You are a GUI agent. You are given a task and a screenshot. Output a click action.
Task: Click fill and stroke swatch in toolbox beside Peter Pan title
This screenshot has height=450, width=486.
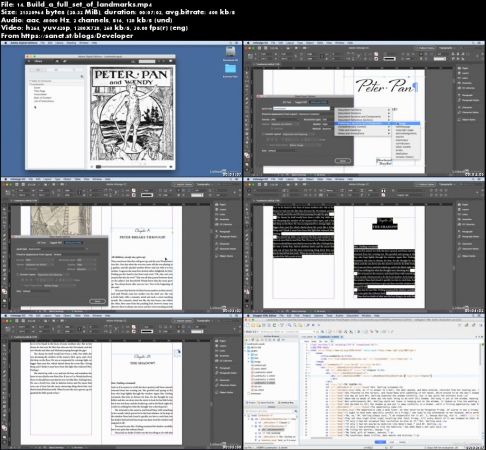click(247, 155)
